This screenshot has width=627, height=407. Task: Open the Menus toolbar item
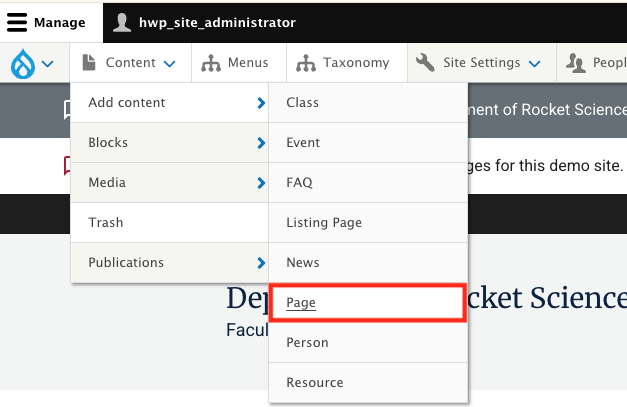(x=239, y=63)
